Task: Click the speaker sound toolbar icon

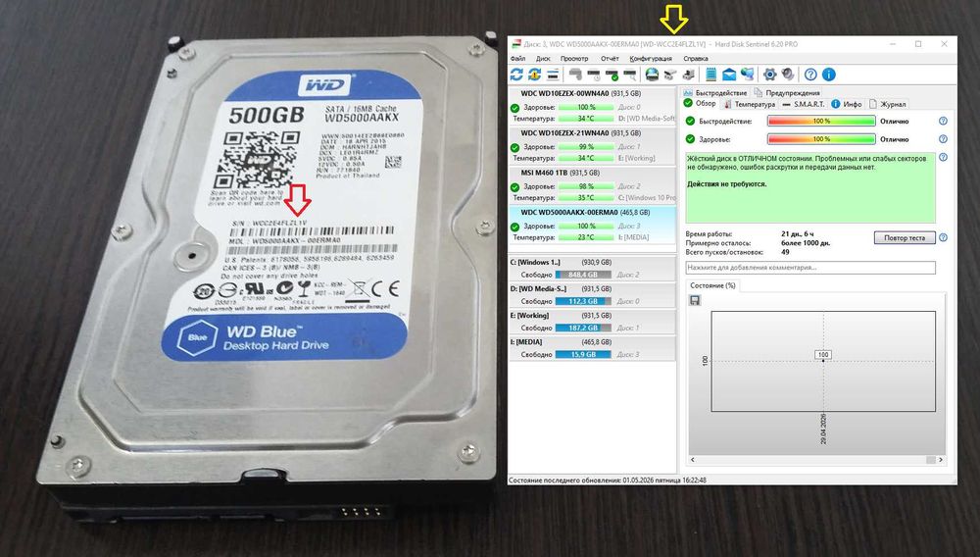Action: (788, 75)
